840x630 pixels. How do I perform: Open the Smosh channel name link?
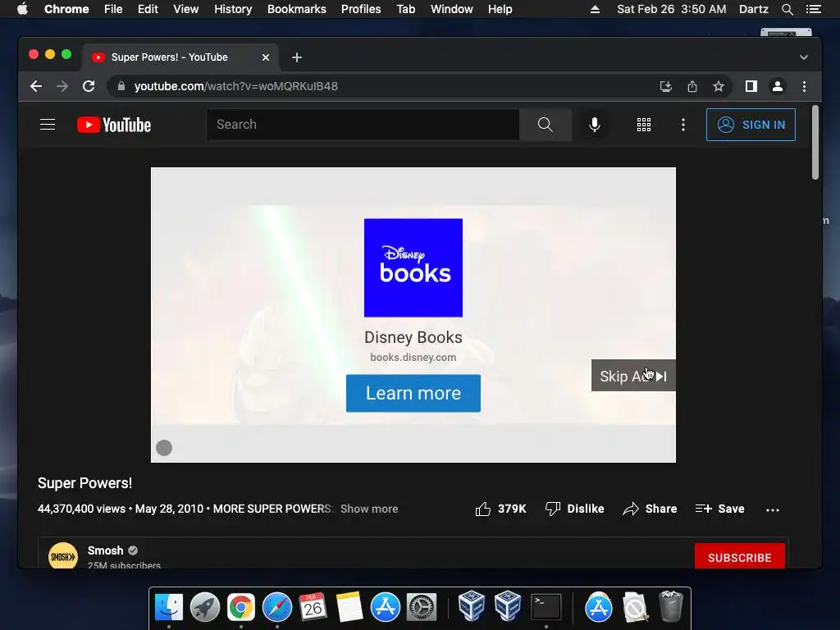coord(105,550)
